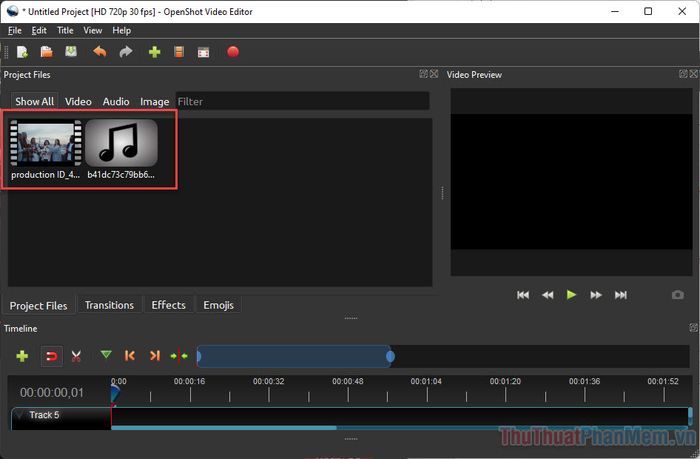Click Jump to End playback button
The width and height of the screenshot is (700, 459).
pyautogui.click(x=621, y=295)
